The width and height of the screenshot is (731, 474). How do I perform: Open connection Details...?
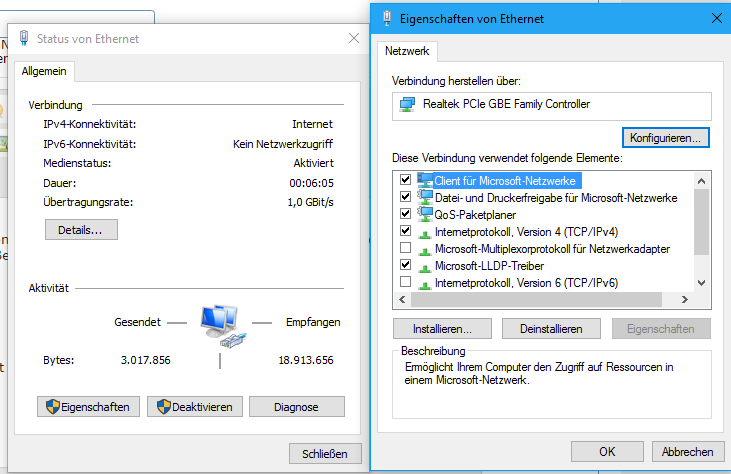pos(81,230)
